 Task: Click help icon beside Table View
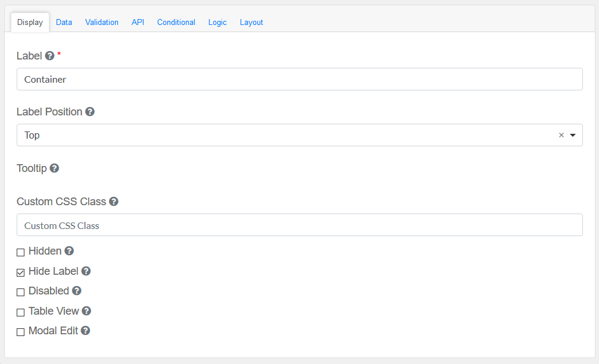pyautogui.click(x=86, y=311)
